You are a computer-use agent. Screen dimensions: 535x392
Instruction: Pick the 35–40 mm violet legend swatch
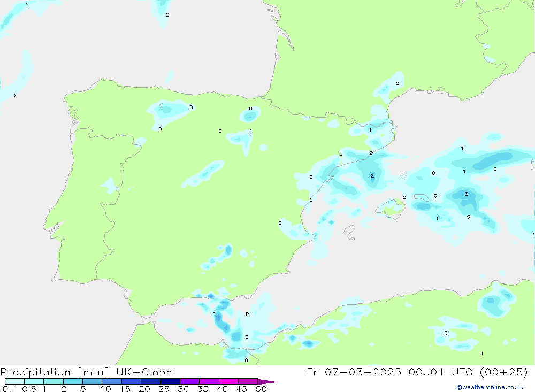[209, 381]
